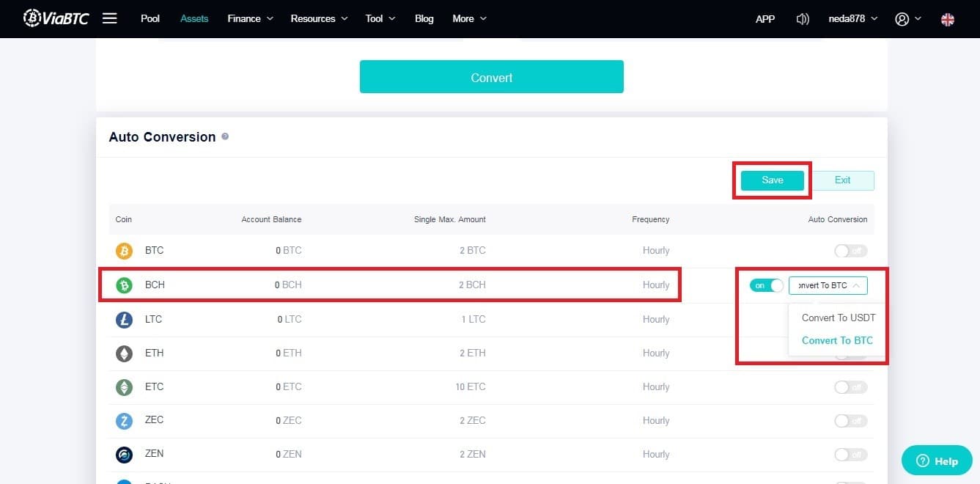Viewport: 980px width, 484px height.
Task: Click the Exit button
Action: tap(843, 180)
